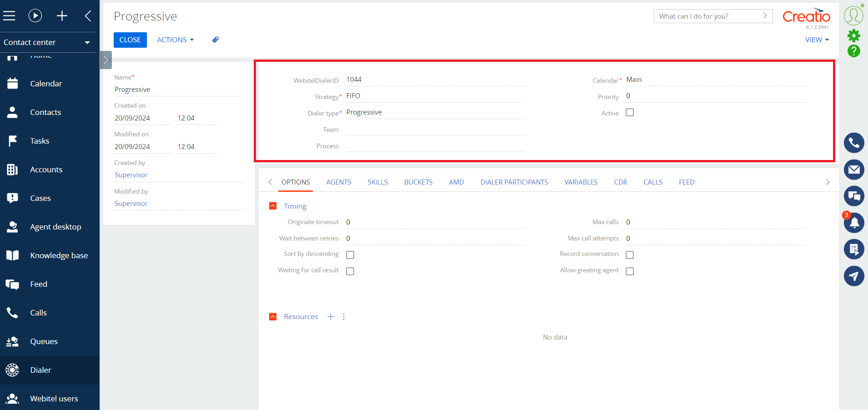Switch to the CDR tab
This screenshot has height=410, width=868.
(x=621, y=182)
